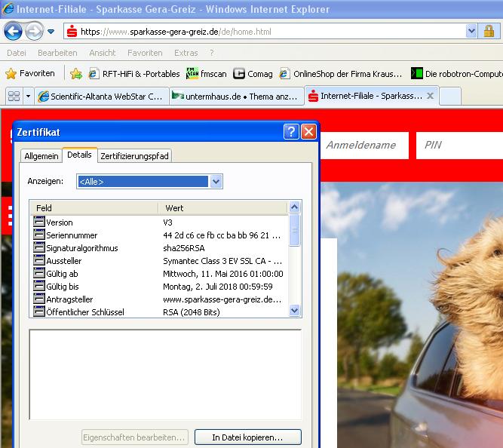This screenshot has height=448, width=503.
Task: Click the Eigenschaften bearbeiten button
Action: (x=134, y=437)
